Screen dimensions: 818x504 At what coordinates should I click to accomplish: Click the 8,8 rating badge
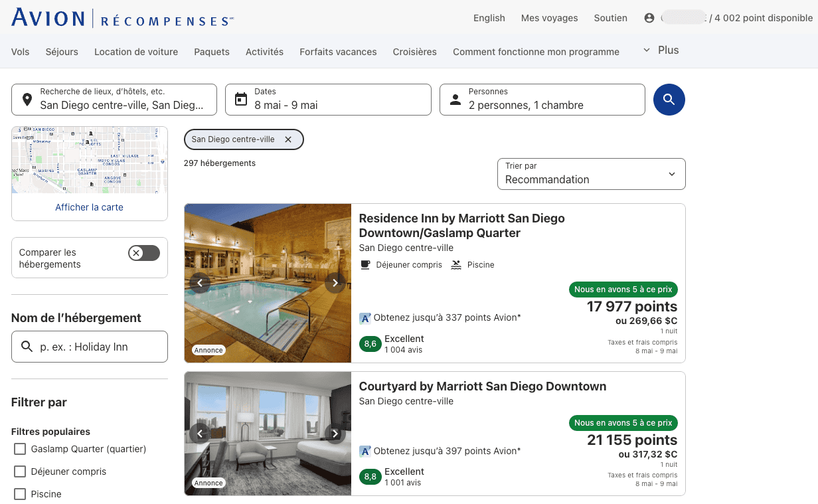pos(370,477)
